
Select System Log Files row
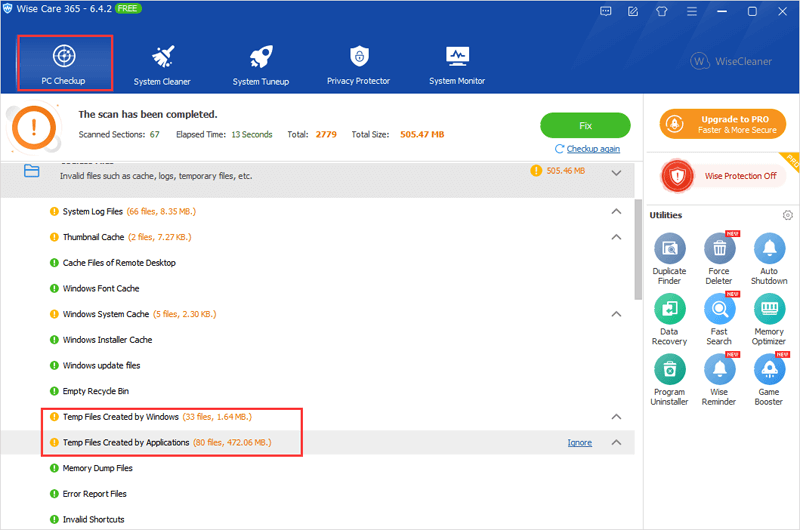tap(317, 211)
